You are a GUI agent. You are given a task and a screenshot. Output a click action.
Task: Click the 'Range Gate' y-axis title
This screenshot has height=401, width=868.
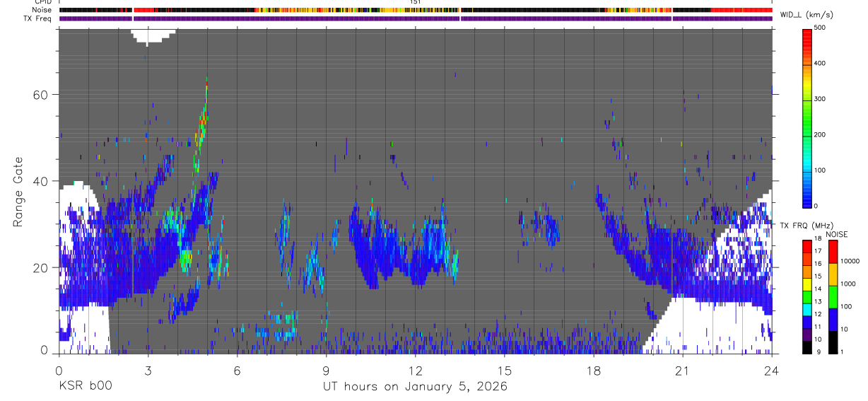(19, 192)
